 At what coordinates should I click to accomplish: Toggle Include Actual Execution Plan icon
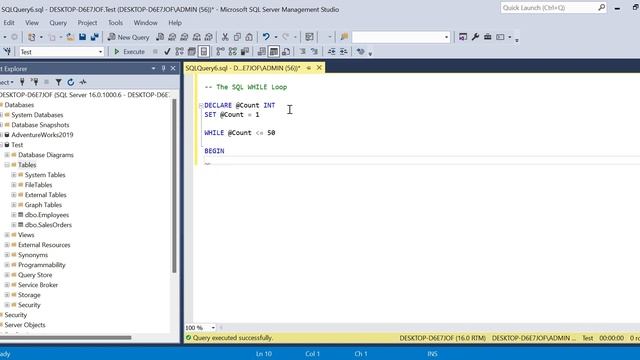(x=220, y=52)
